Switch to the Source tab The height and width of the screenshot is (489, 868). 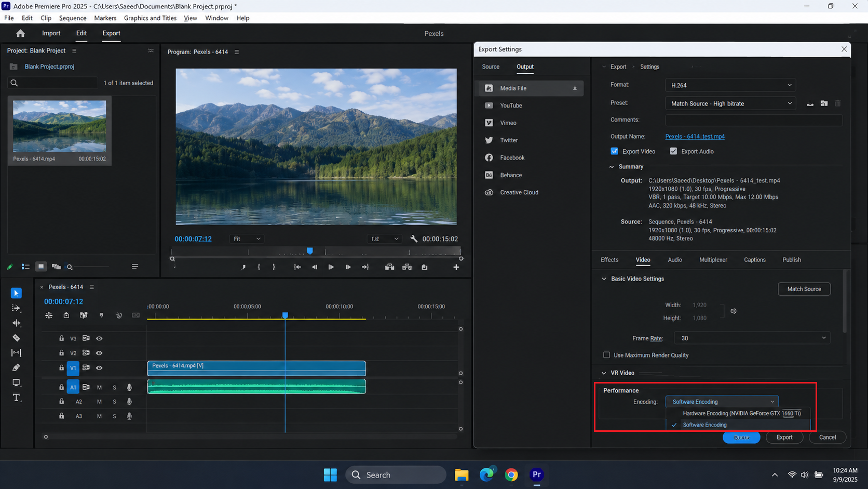point(491,67)
